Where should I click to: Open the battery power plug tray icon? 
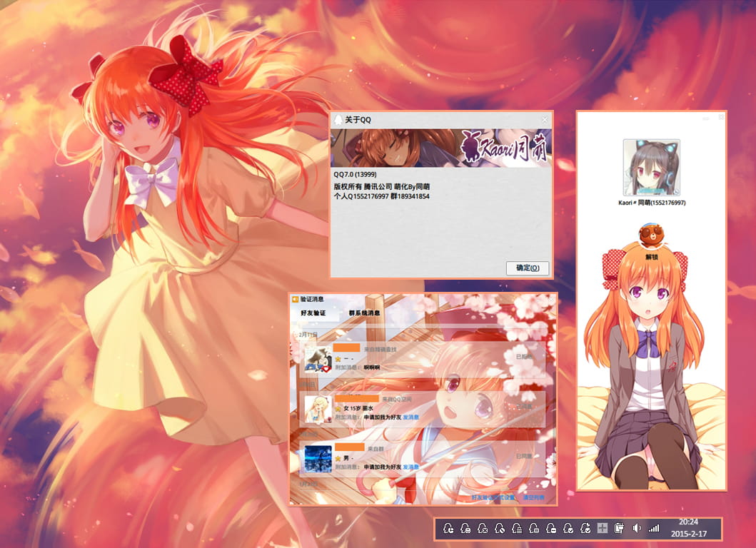pos(620,528)
